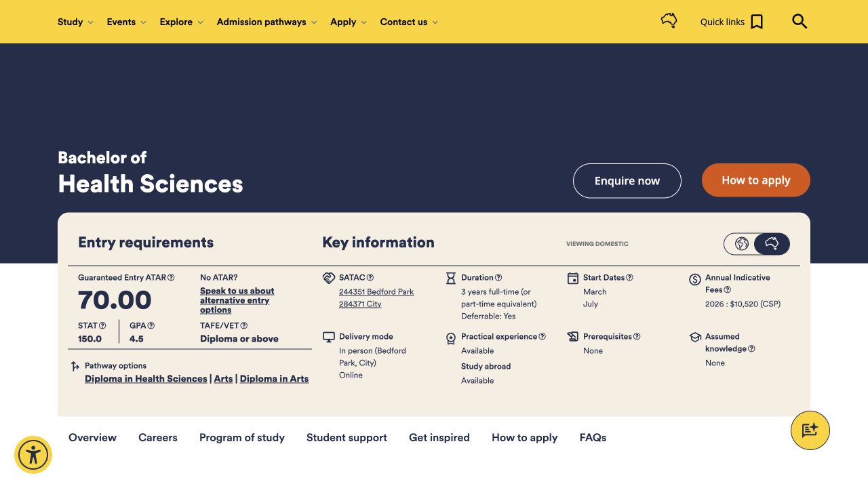868x488 pixels.
Task: Open SATAC code 244351 Bedford Park
Action: coord(376,292)
